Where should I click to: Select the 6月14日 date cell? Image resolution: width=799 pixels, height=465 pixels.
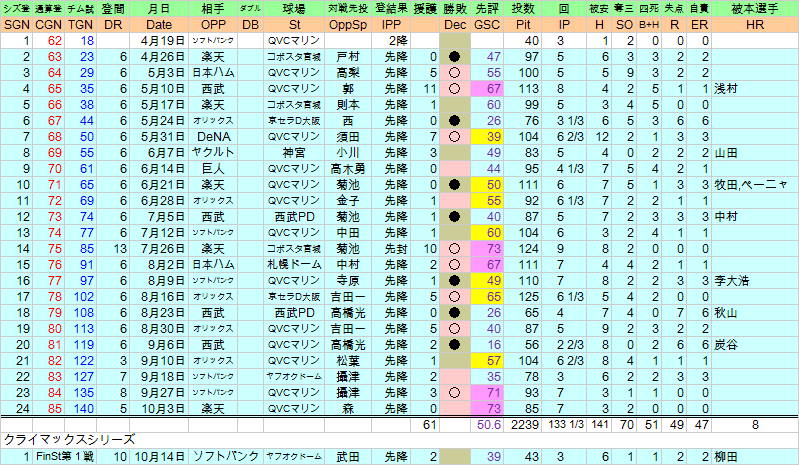click(x=158, y=169)
